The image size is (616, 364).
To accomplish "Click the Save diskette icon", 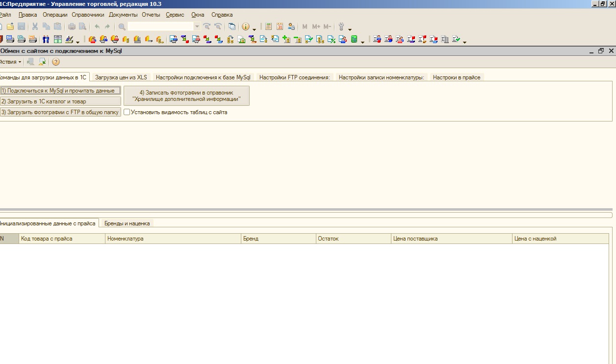I will click(x=21, y=26).
